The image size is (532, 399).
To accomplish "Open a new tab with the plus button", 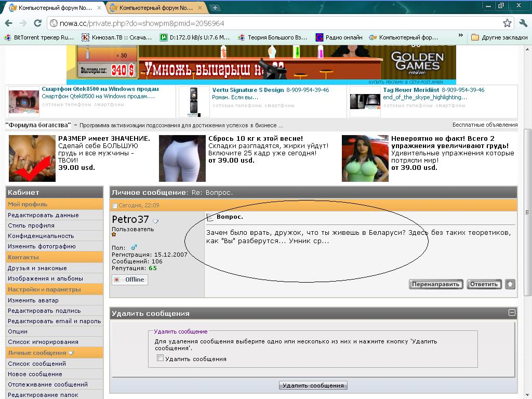I will point(215,8).
